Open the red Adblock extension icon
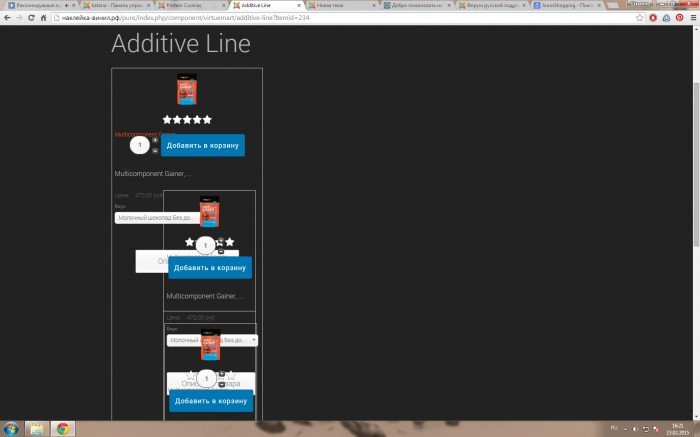The width and height of the screenshot is (700, 437). click(x=653, y=18)
